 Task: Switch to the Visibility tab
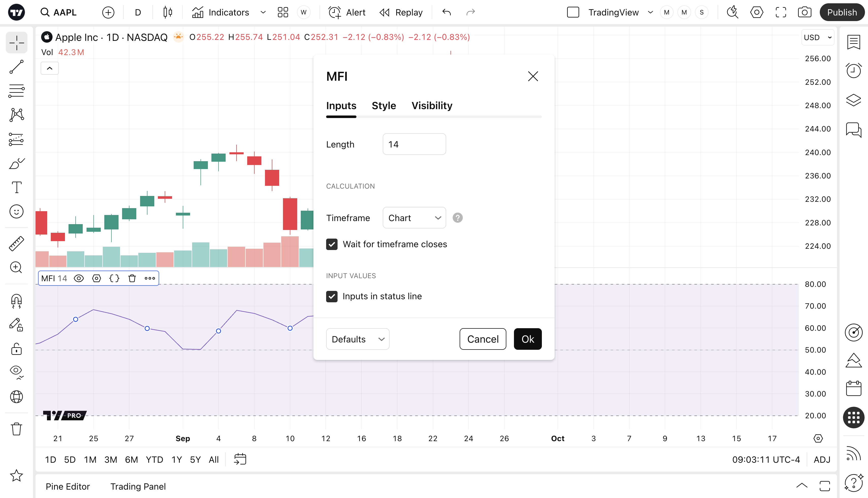(x=432, y=106)
